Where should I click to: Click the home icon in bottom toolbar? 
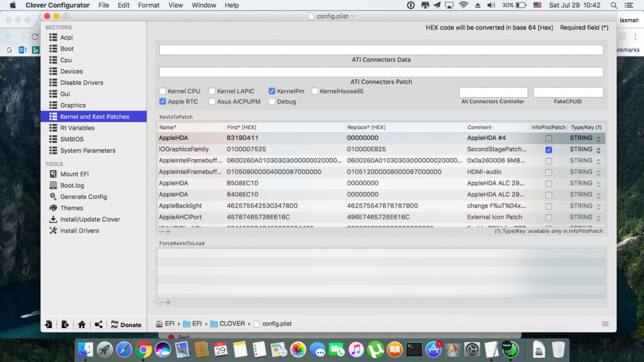pyautogui.click(x=82, y=324)
